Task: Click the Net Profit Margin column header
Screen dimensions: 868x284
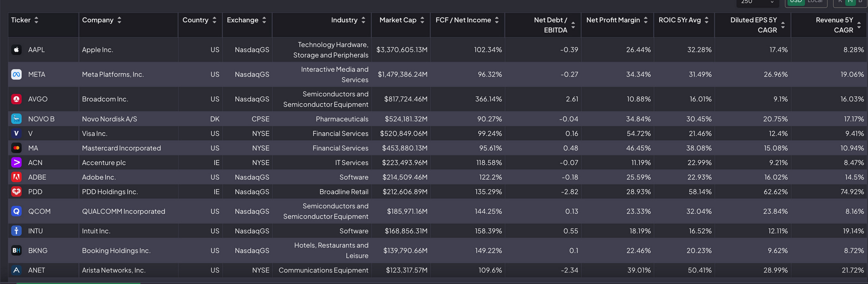Action: (x=613, y=20)
